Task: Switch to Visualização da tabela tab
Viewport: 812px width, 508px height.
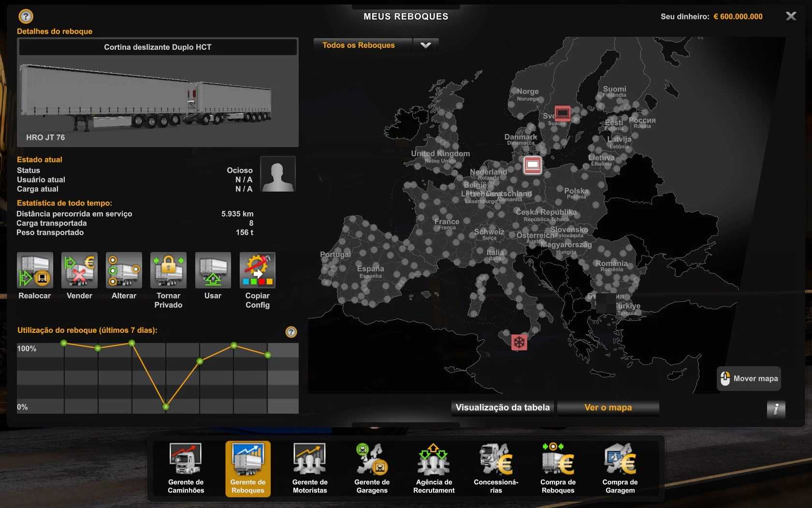Action: click(502, 407)
